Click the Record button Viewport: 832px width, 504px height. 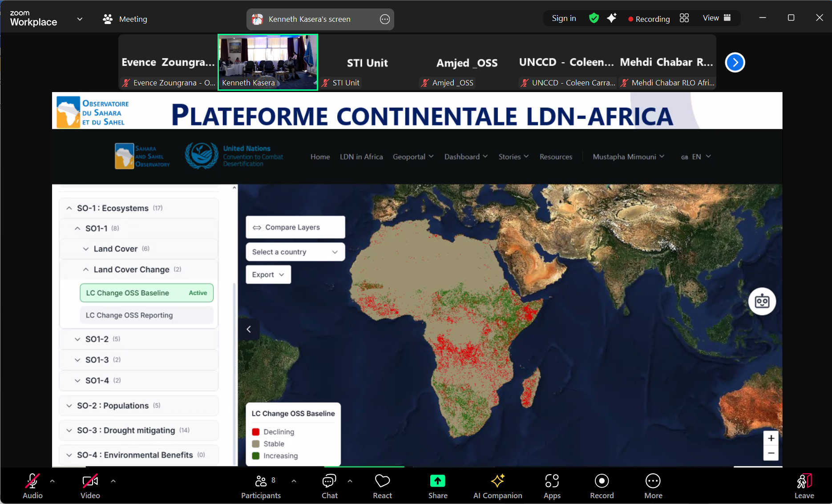pyautogui.click(x=602, y=486)
